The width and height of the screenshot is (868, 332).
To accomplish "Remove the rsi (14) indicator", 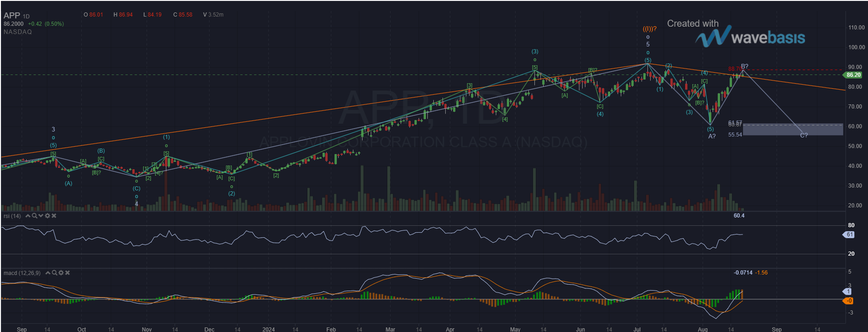I will 54,216.
